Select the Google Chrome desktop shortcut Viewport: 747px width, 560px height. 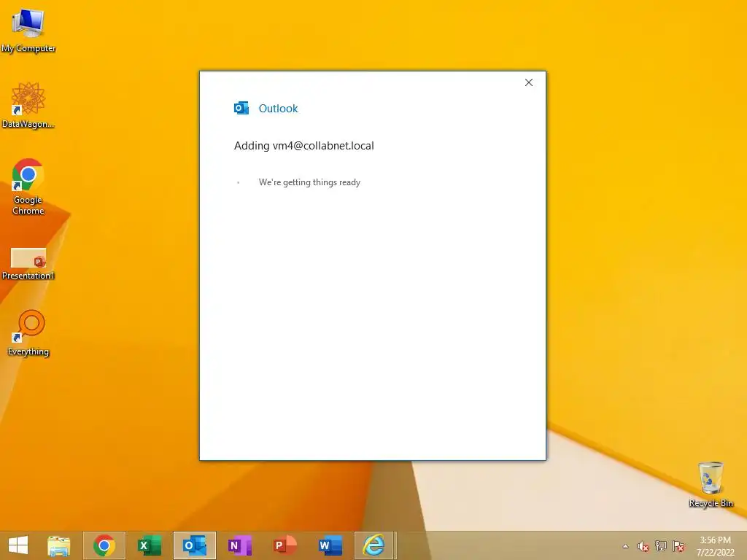pyautogui.click(x=28, y=187)
